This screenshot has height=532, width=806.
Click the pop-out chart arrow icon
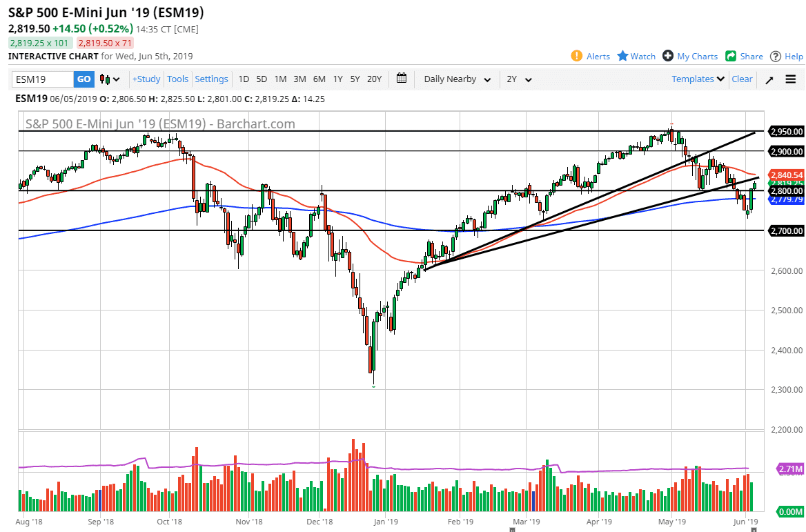click(769, 79)
